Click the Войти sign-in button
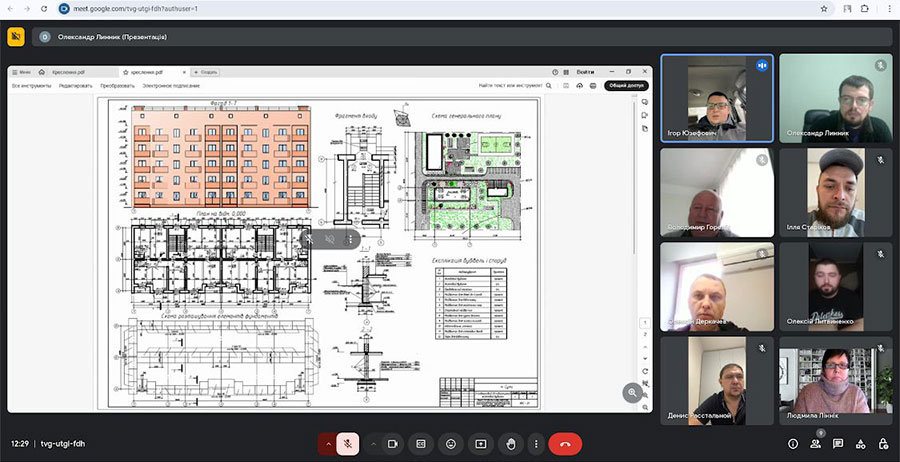900x462 pixels. tap(585, 72)
